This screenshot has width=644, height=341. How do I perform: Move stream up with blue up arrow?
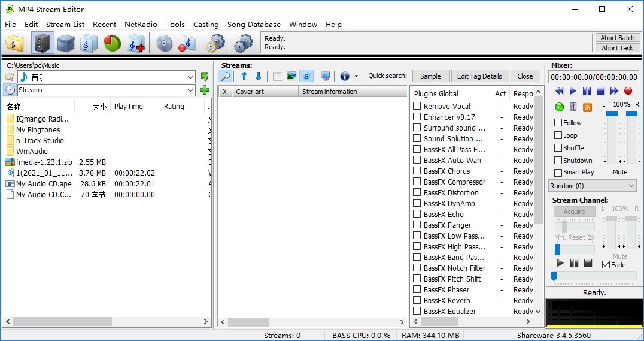coord(244,76)
